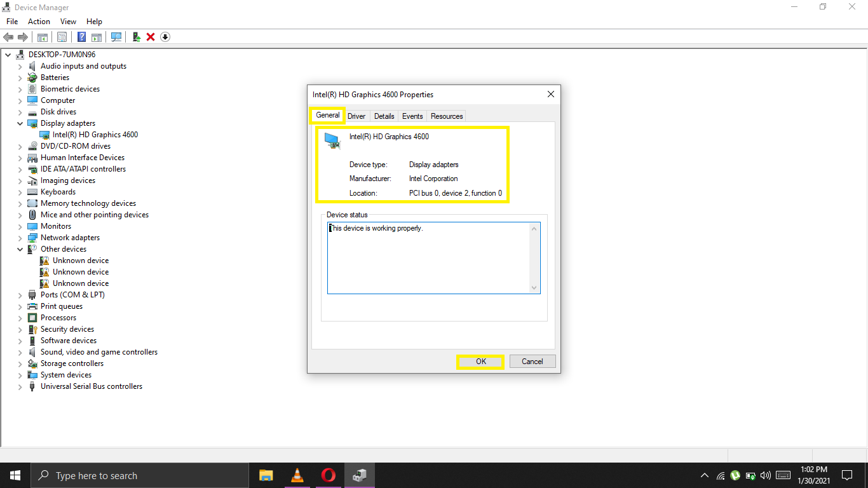Click the Print queues printer icon
The width and height of the screenshot is (868, 488).
pos(32,306)
